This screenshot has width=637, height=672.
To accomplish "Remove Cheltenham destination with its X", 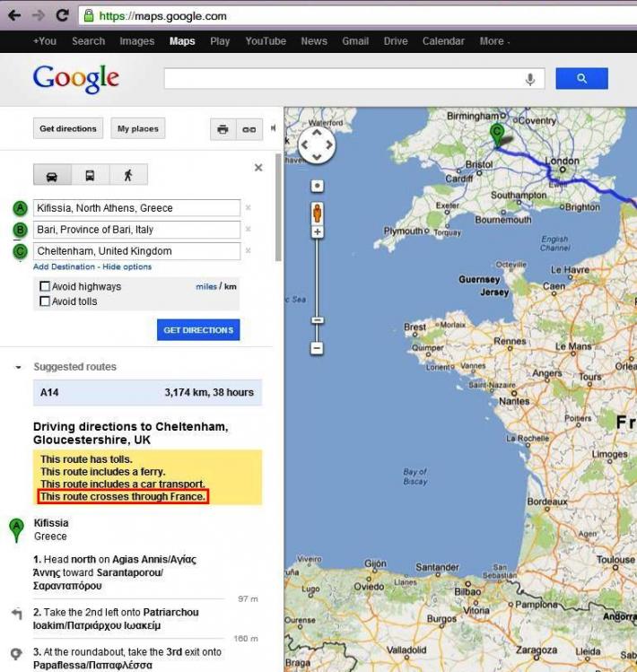I will [249, 250].
